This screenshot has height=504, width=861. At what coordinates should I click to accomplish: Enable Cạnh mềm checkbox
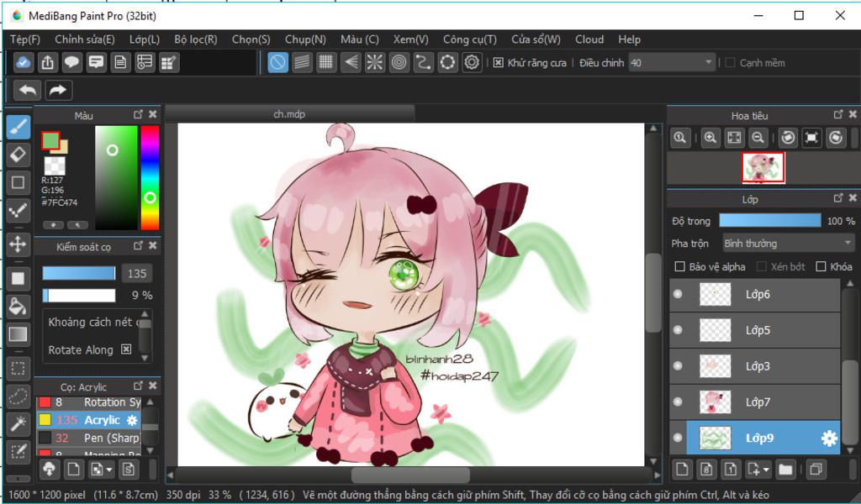[x=731, y=62]
